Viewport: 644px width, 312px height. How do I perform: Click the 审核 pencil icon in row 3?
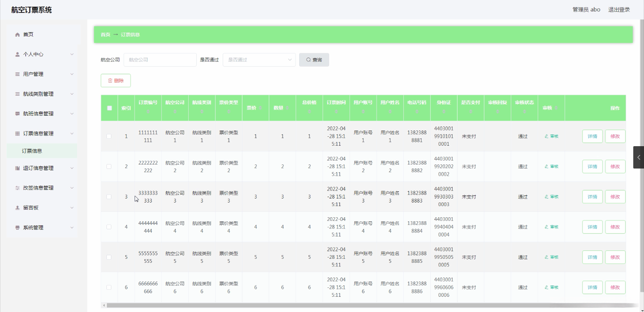tap(547, 197)
